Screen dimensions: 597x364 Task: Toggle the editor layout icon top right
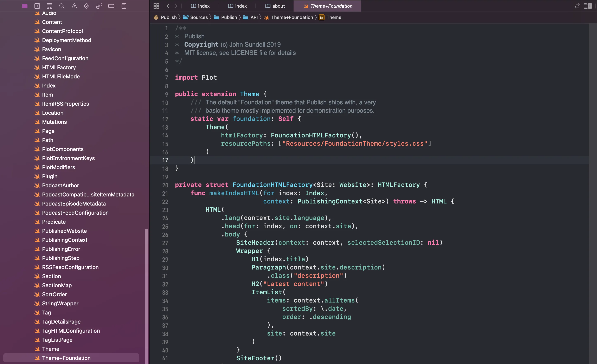(588, 6)
